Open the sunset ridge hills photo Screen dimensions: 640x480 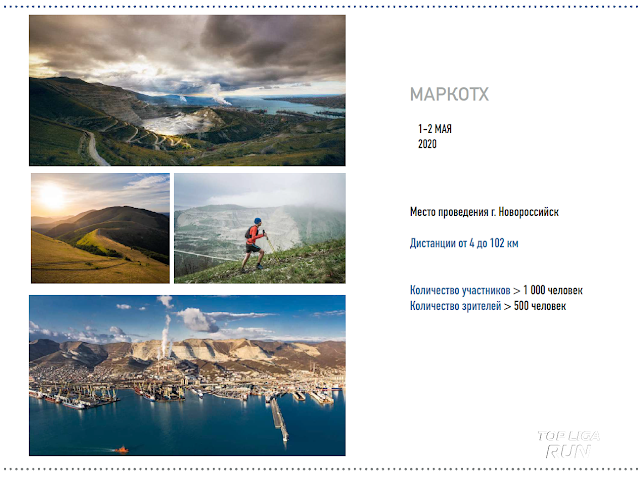pos(100,228)
